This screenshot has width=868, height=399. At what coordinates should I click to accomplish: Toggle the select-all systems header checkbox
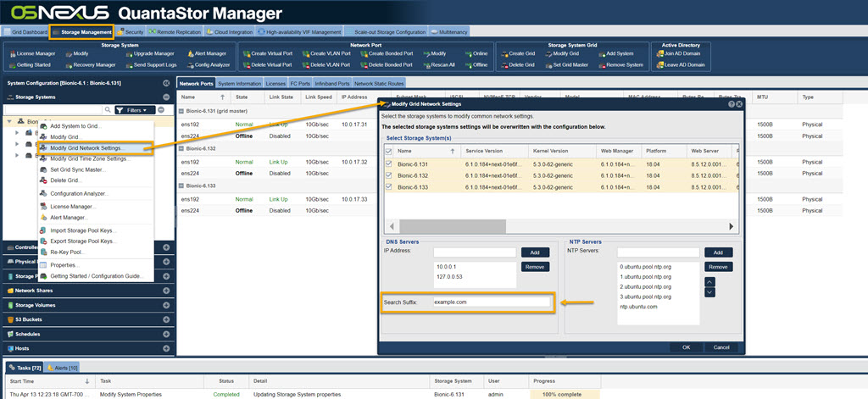388,151
